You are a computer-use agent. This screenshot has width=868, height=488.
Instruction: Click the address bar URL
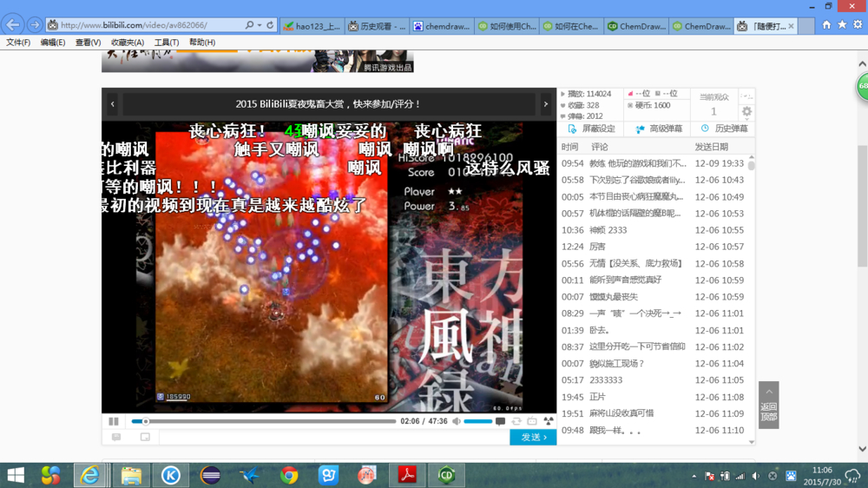pos(134,25)
